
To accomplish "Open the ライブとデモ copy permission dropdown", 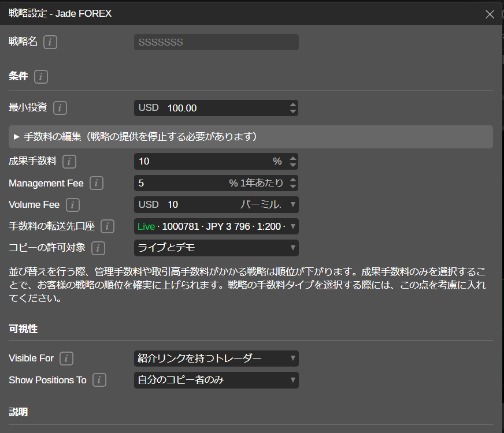I will point(216,248).
